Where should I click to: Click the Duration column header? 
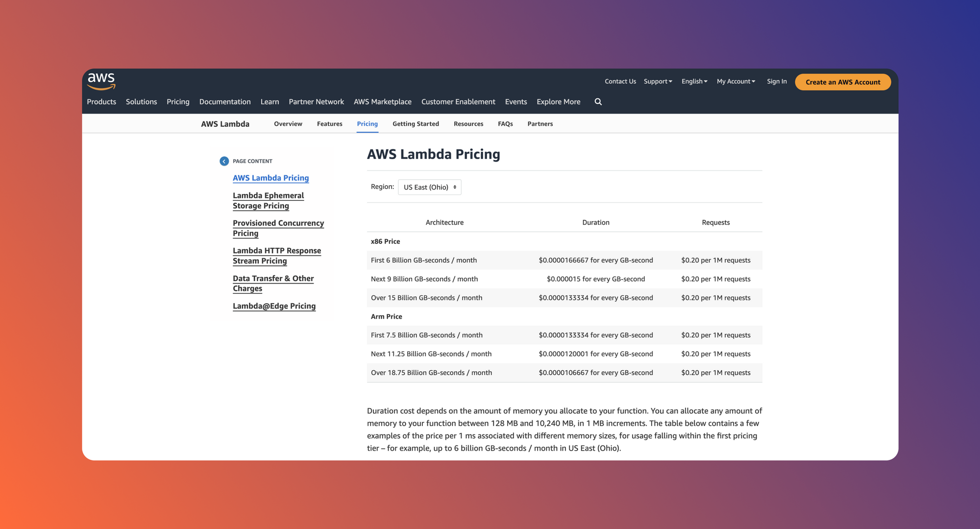pos(596,222)
